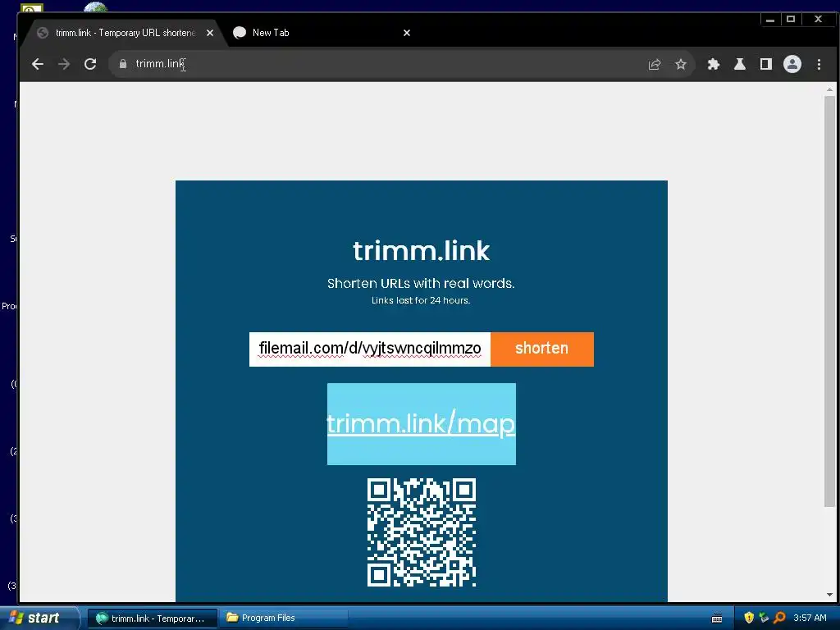Click the magnifier tray icon

click(x=779, y=618)
